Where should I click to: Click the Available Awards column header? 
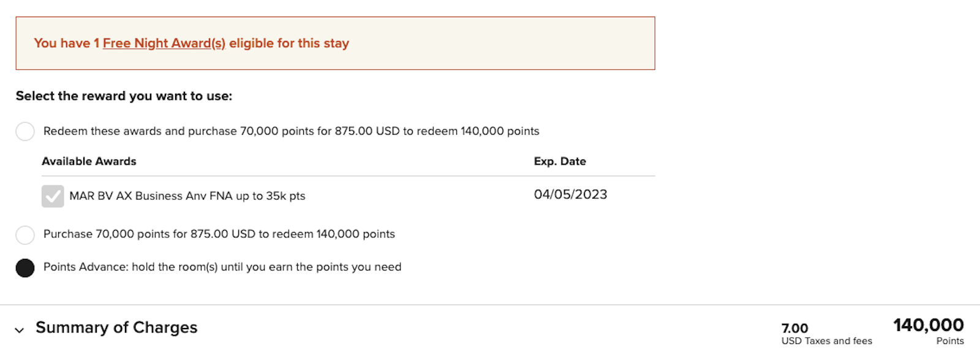click(x=89, y=161)
